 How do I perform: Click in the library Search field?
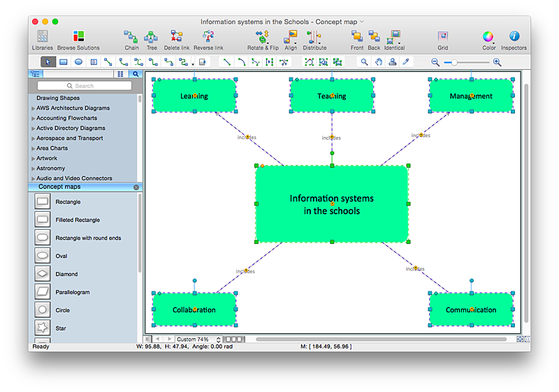(85, 86)
